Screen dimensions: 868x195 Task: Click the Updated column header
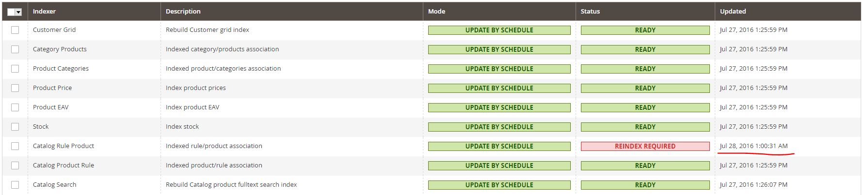click(x=733, y=11)
